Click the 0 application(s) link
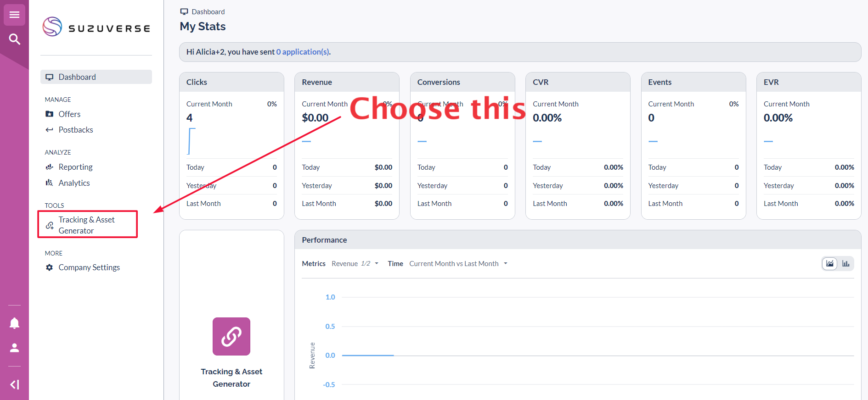 [x=303, y=52]
